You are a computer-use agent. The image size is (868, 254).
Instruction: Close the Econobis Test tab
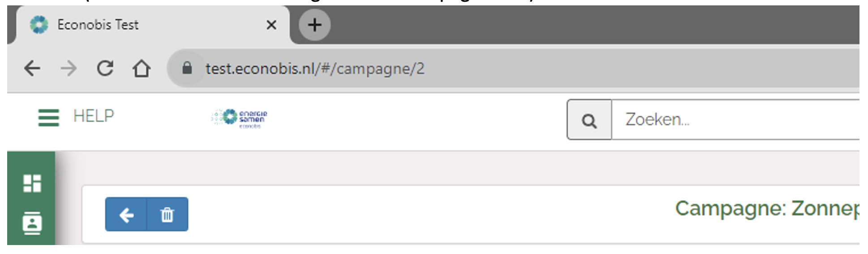pyautogui.click(x=271, y=25)
